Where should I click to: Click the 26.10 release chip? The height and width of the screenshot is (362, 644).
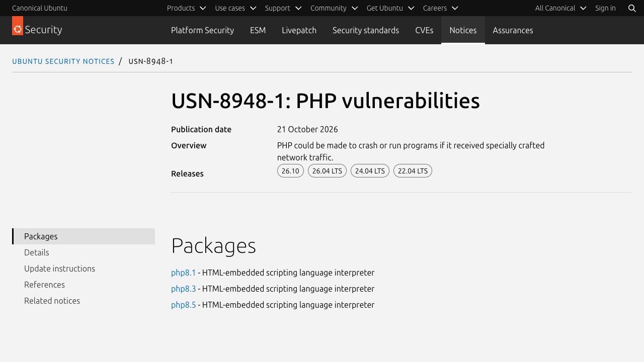[290, 171]
